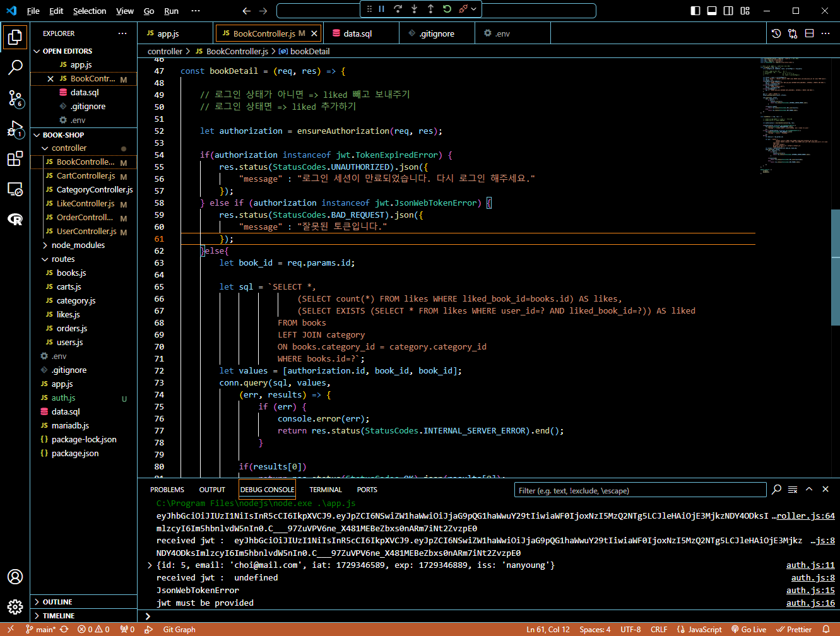
Task: Go back using the navigation arrow
Action: pos(247,11)
